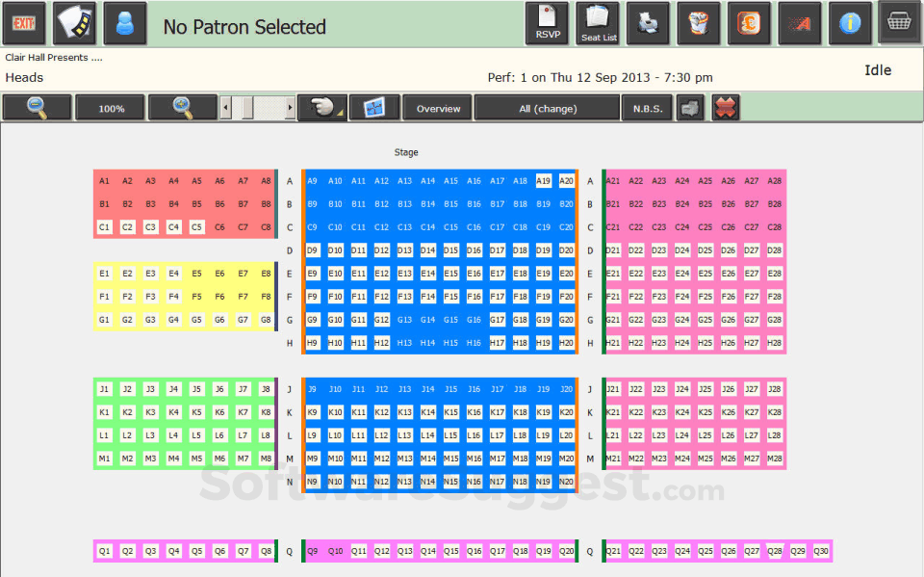Print the seating plan
924x577 pixels.
click(649, 23)
